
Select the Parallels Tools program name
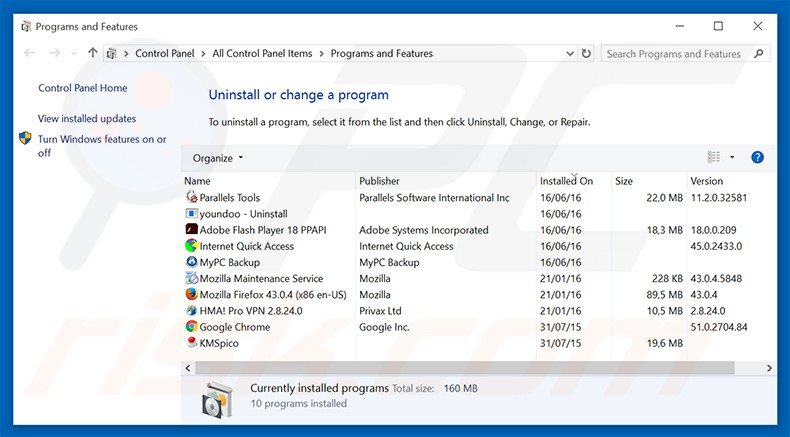click(x=230, y=198)
